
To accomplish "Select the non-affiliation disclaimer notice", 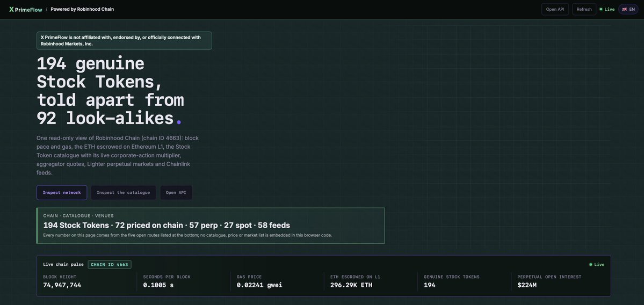I will [124, 41].
